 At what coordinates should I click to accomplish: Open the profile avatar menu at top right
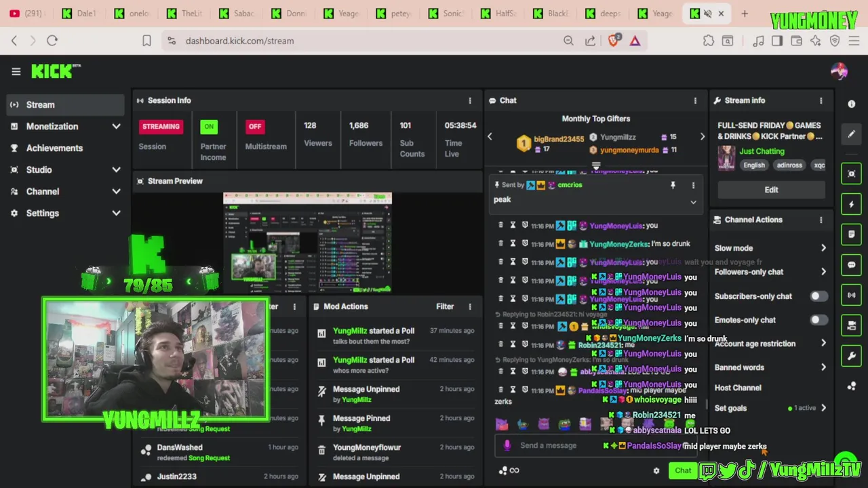point(839,71)
